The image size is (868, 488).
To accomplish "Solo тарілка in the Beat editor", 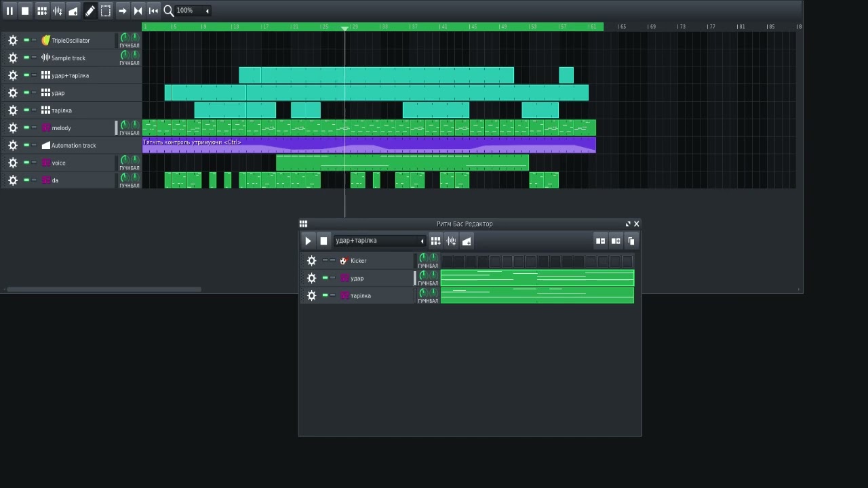I will [x=332, y=296].
